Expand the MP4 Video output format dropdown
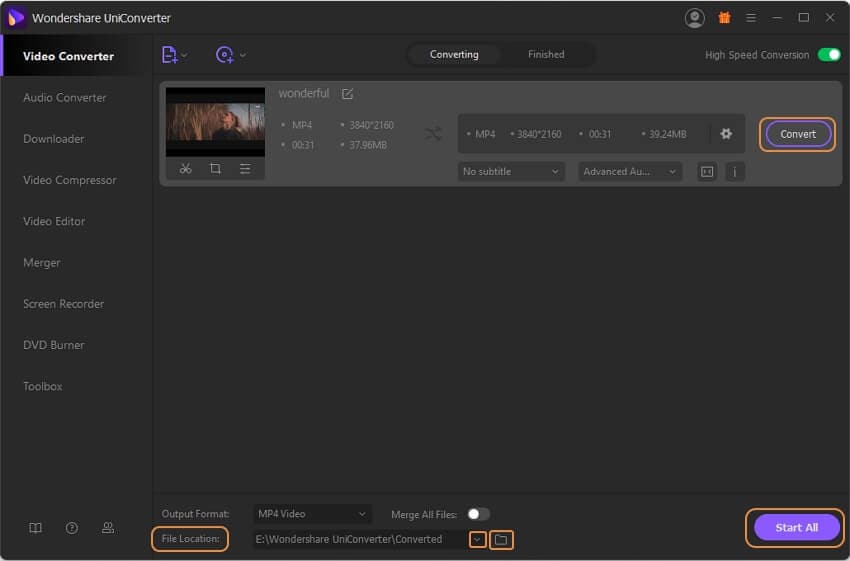 (312, 513)
